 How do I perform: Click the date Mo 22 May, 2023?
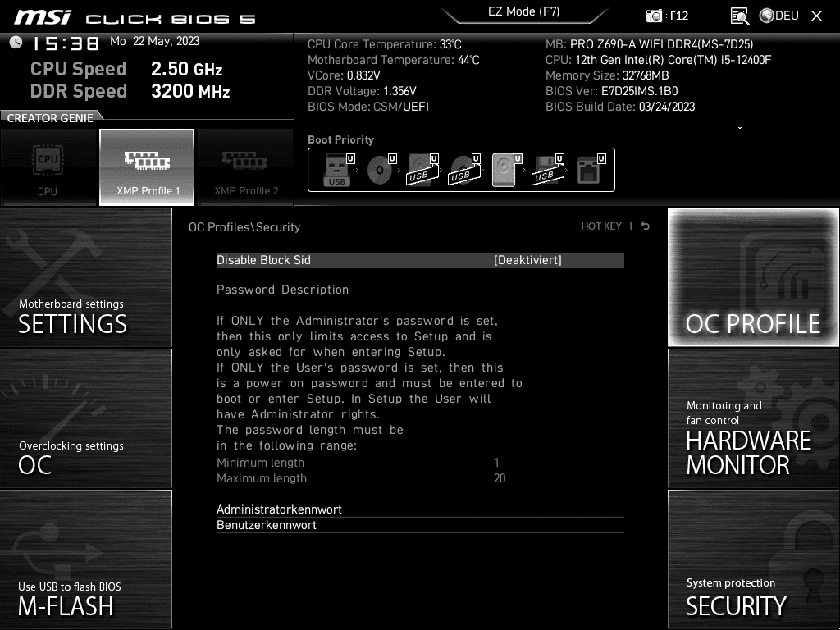click(x=155, y=41)
